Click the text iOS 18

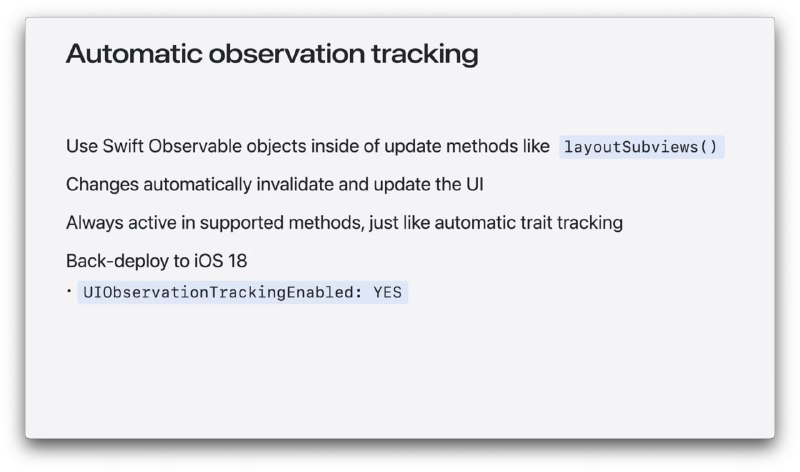(220, 261)
